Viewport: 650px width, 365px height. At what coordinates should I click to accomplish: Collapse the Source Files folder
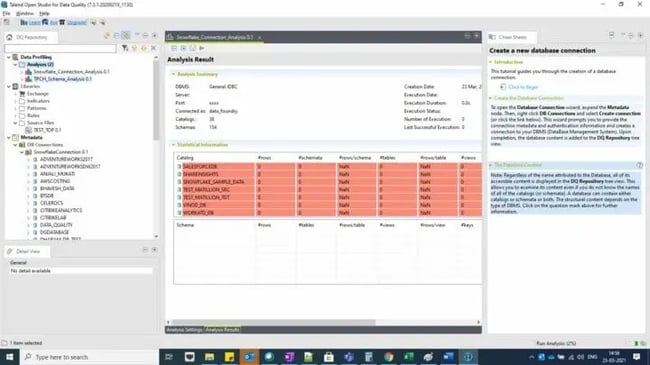tap(15, 123)
